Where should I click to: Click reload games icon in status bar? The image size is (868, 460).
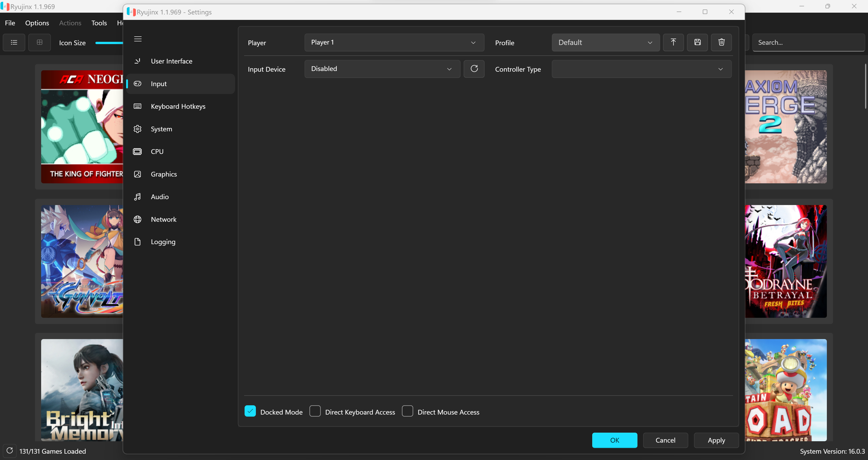pos(9,451)
